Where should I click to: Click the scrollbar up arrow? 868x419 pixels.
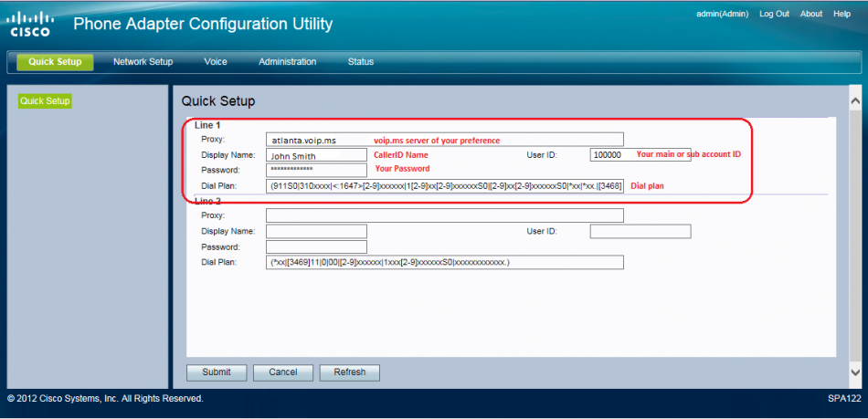(854, 101)
